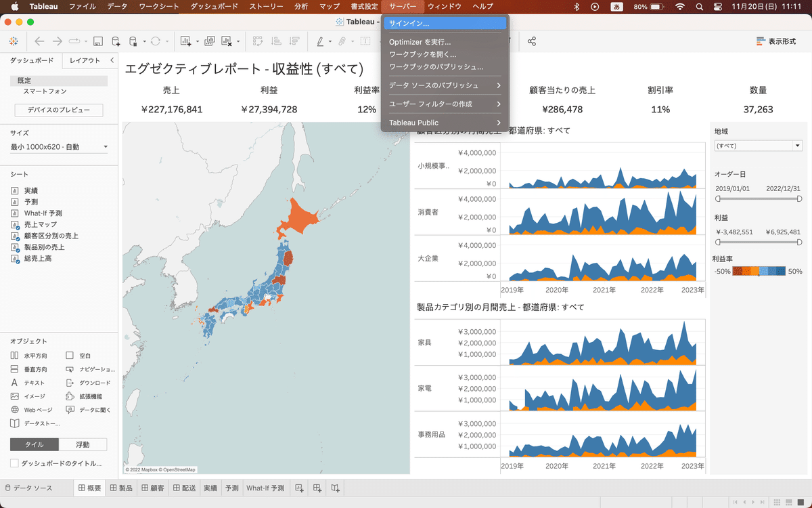Choose ワークブックを開く... menu item

click(445, 54)
